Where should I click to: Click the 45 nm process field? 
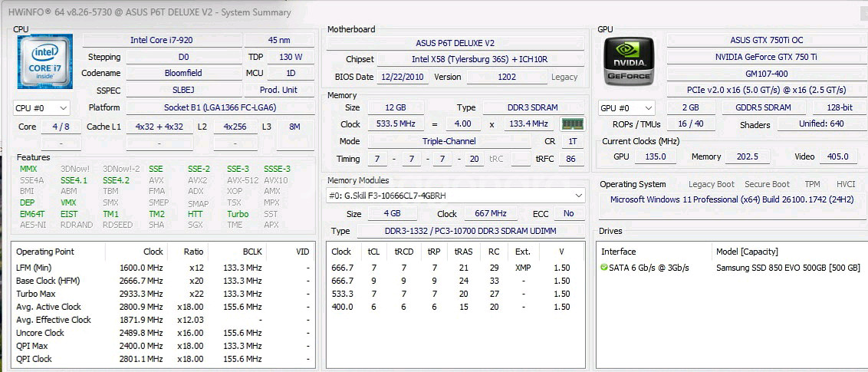279,40
